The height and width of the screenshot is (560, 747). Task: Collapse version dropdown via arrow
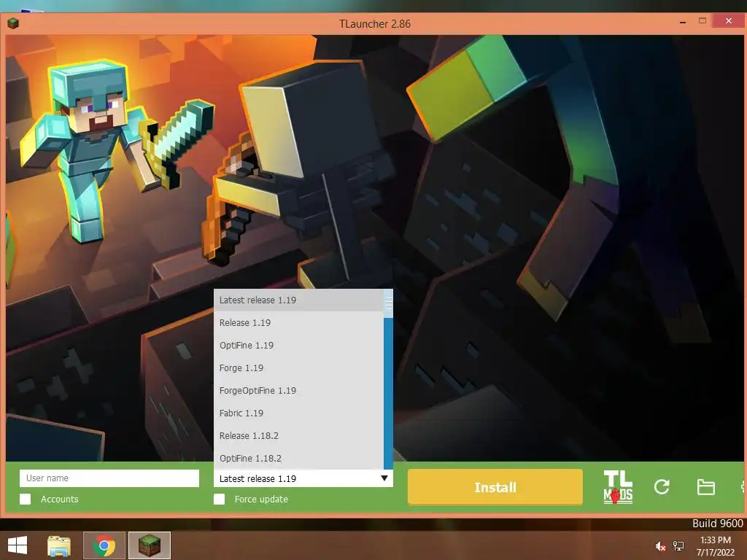click(x=384, y=478)
